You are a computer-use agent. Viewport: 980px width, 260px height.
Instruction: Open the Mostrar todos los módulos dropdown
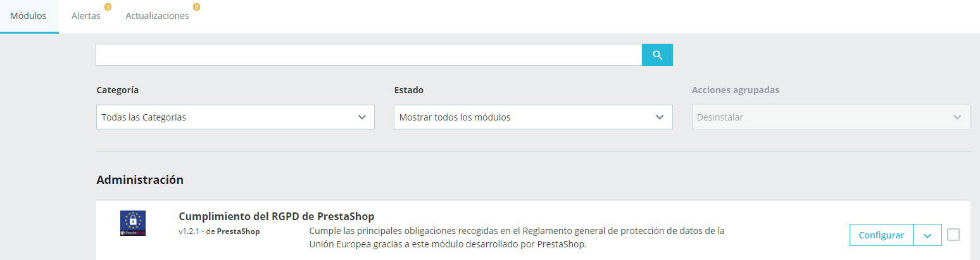[533, 117]
